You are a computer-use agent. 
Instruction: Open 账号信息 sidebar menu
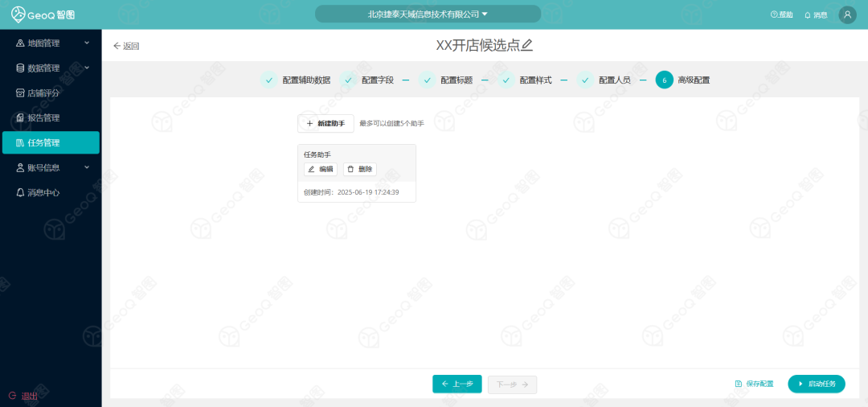(x=51, y=168)
